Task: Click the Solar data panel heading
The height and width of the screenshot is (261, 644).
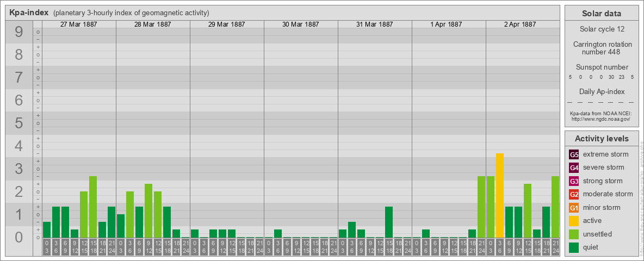Action: pos(601,14)
